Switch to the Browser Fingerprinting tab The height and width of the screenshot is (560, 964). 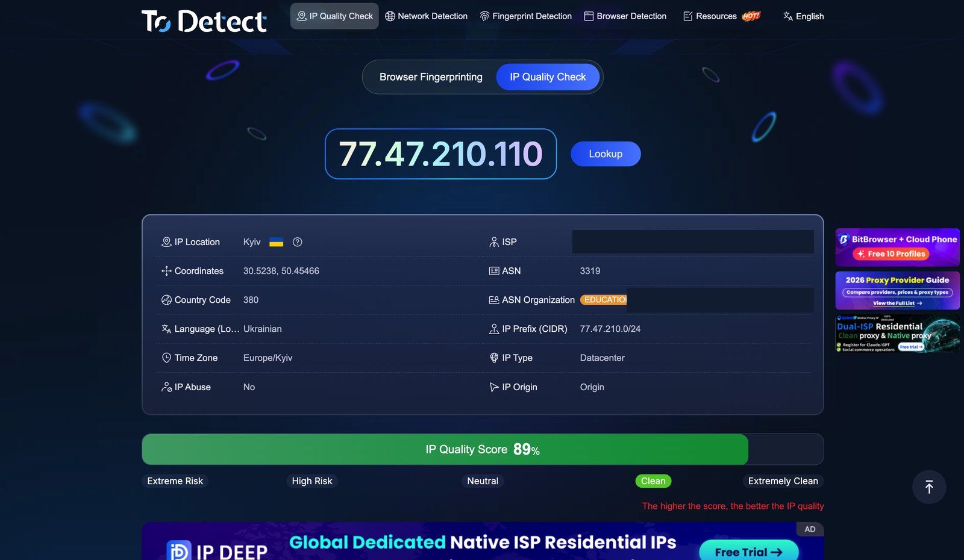[x=431, y=77]
